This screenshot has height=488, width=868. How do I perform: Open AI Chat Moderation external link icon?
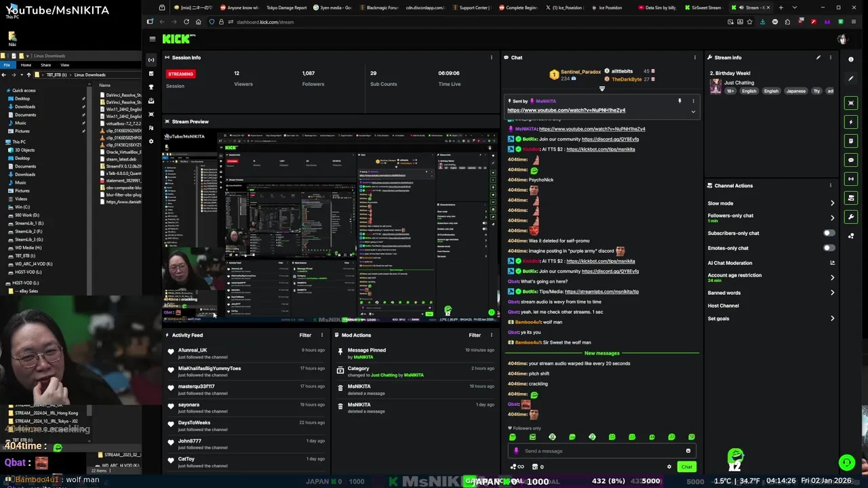click(x=832, y=263)
